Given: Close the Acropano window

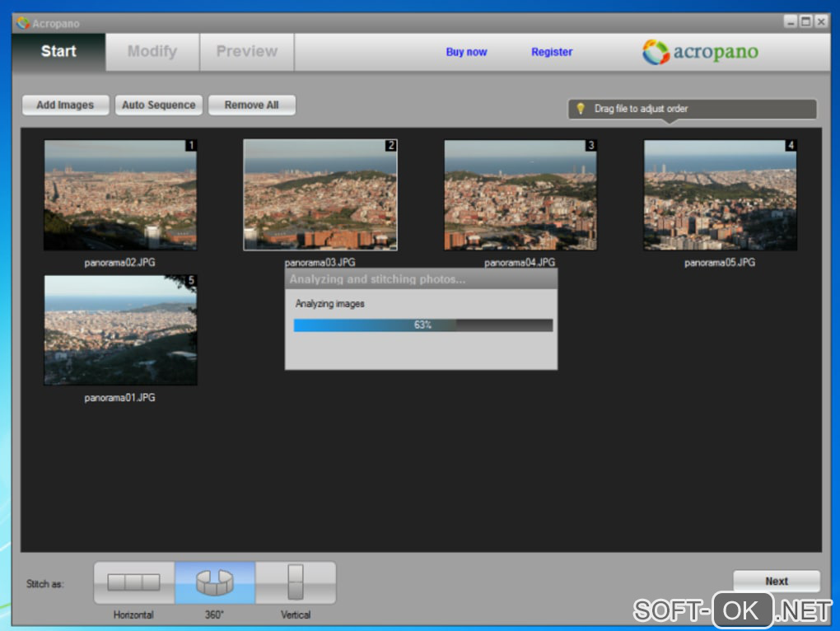Looking at the screenshot, I should (x=821, y=22).
